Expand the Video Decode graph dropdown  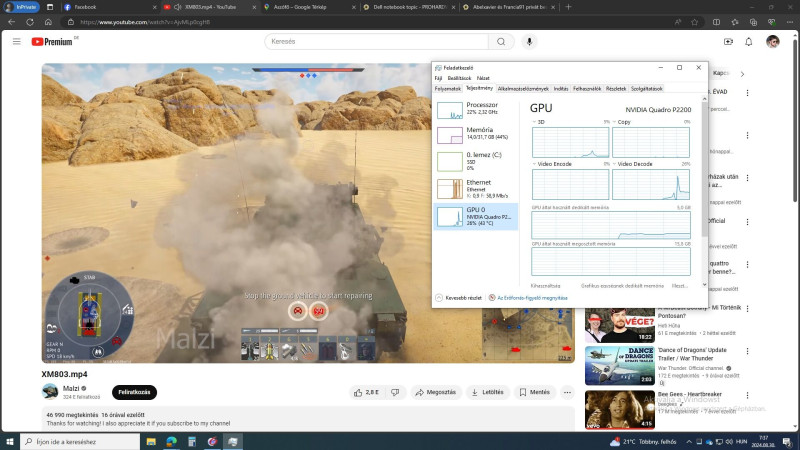(614, 164)
